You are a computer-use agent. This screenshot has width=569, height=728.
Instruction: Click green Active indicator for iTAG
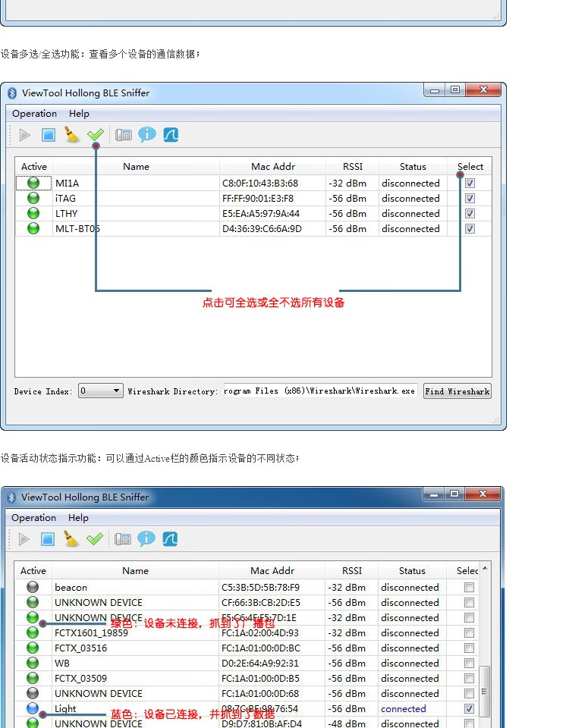(x=33, y=198)
